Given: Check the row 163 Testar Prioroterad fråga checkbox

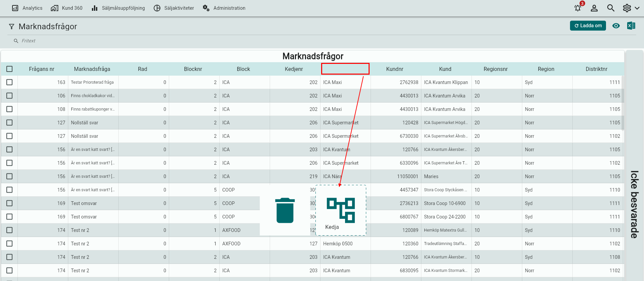Looking at the screenshot, I should 9,82.
